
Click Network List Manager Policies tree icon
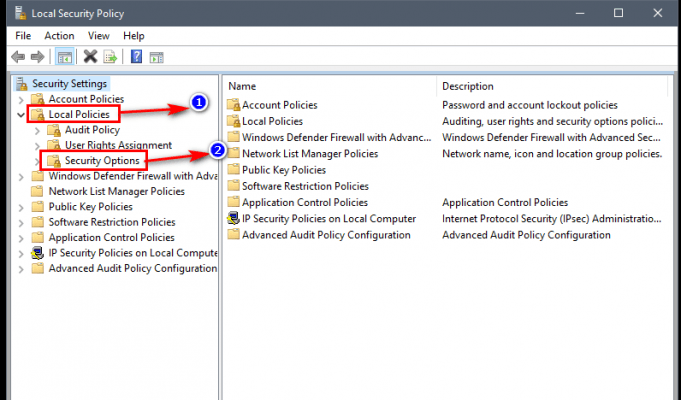tap(38, 191)
